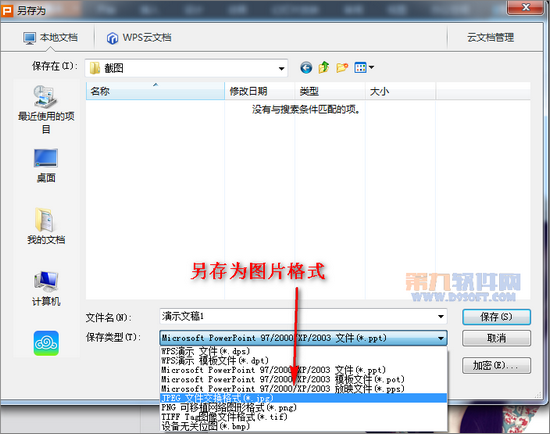Switch to the WPS云文档 tab

[x=139, y=38]
